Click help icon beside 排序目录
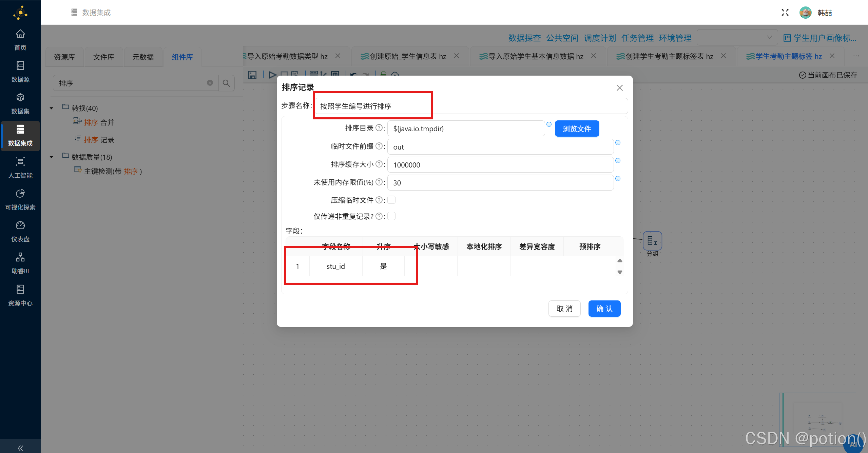The height and width of the screenshot is (453, 868). [x=379, y=128]
